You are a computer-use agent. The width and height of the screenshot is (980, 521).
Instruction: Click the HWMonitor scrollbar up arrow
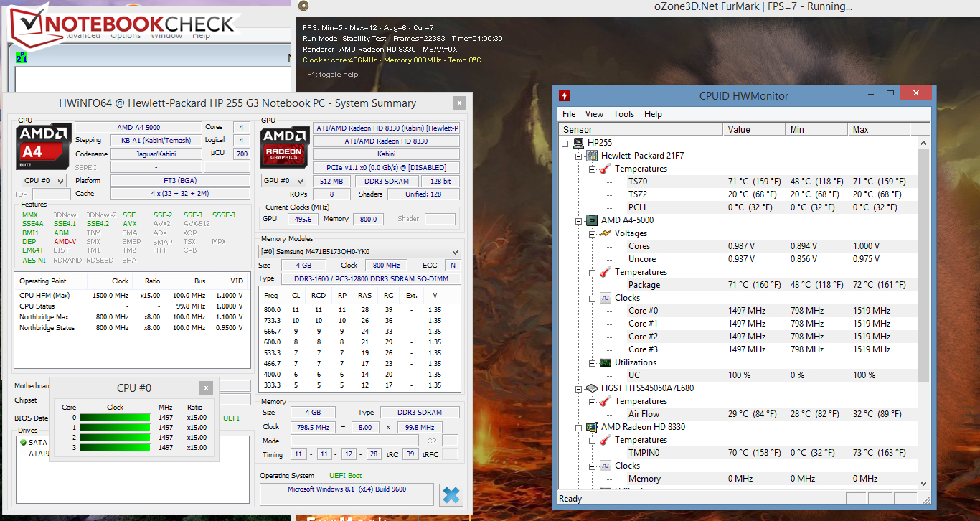[x=924, y=143]
